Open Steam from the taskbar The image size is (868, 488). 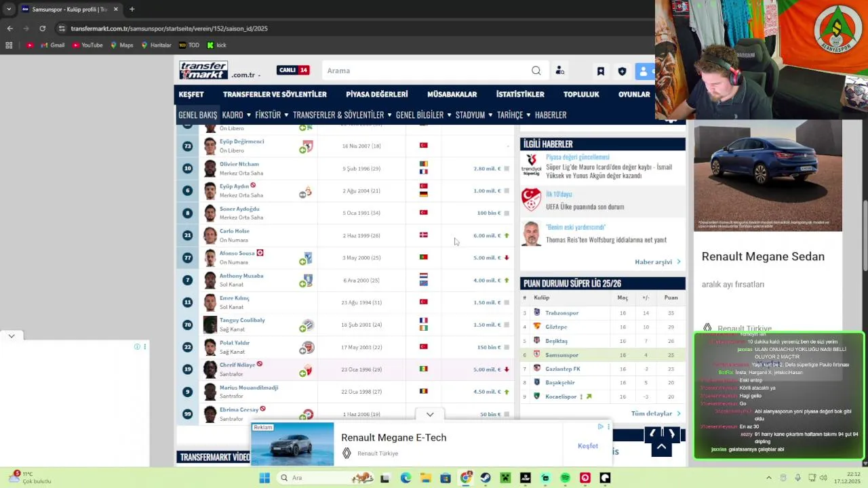[486, 478]
